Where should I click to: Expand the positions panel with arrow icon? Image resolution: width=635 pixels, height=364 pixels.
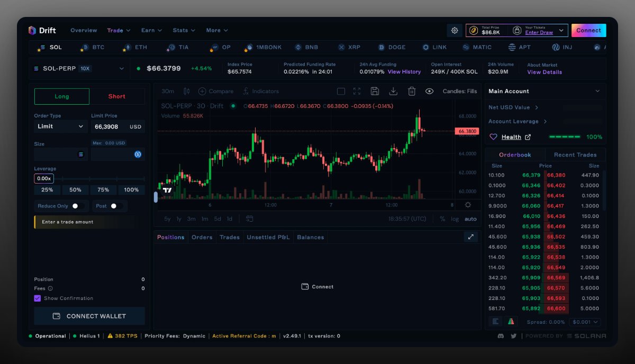click(471, 237)
